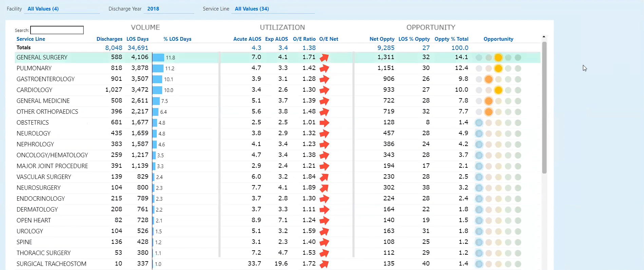Sort table by O/E Ratio header
Image resolution: width=644 pixels, height=270 pixels.
pos(304,39)
